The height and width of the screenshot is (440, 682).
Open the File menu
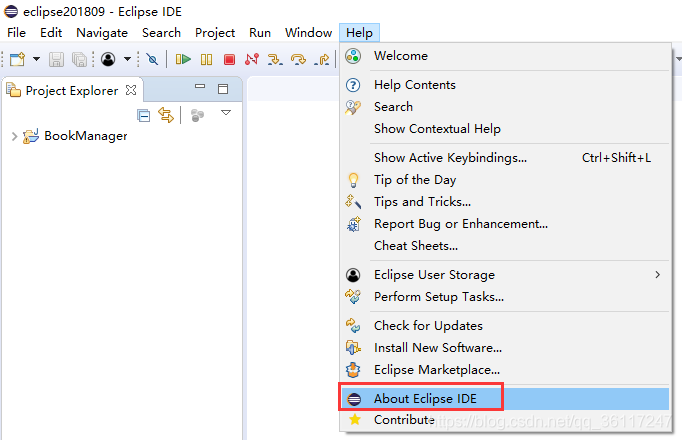[x=17, y=33]
